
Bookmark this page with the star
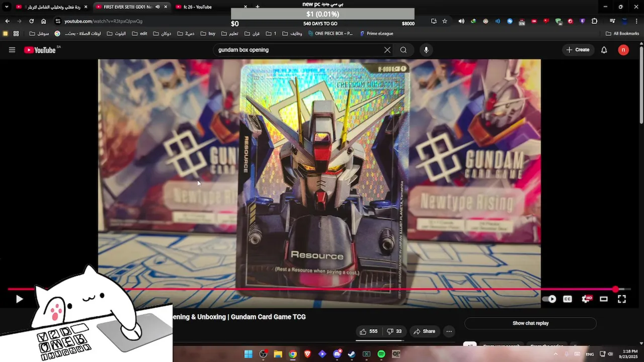coord(445,21)
